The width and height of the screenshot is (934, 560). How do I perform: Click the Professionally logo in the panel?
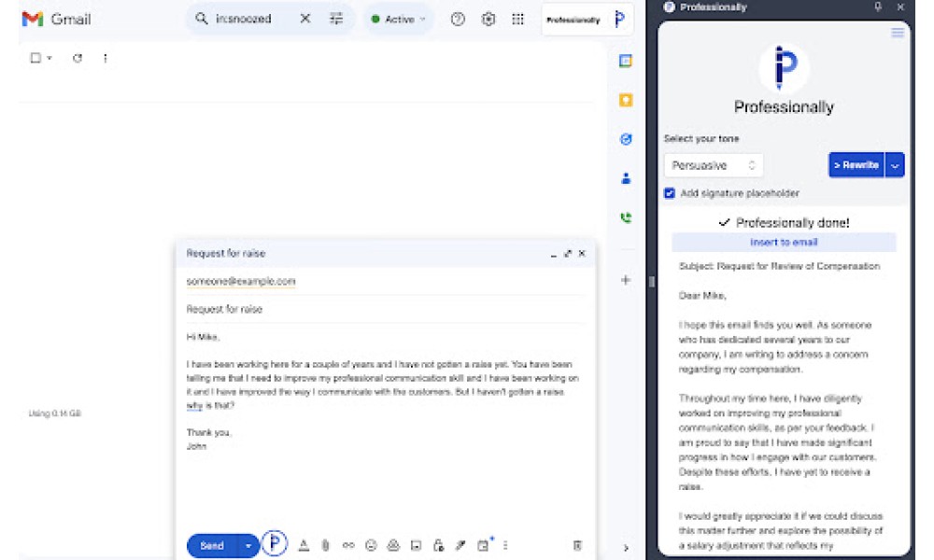click(784, 68)
